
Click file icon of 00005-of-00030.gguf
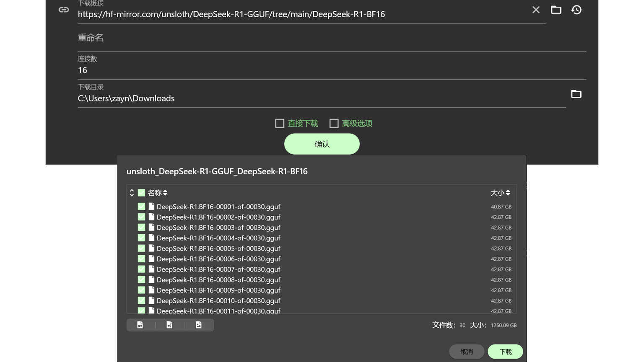click(x=151, y=248)
